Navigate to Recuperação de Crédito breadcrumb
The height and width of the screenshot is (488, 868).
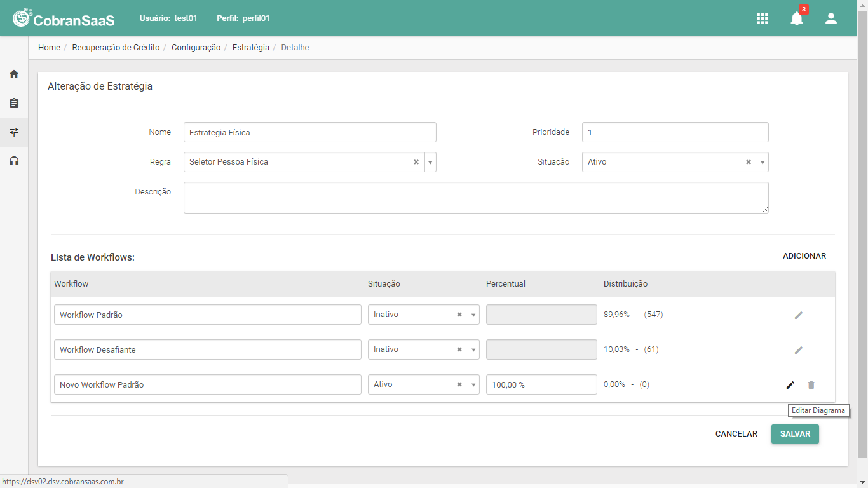116,48
